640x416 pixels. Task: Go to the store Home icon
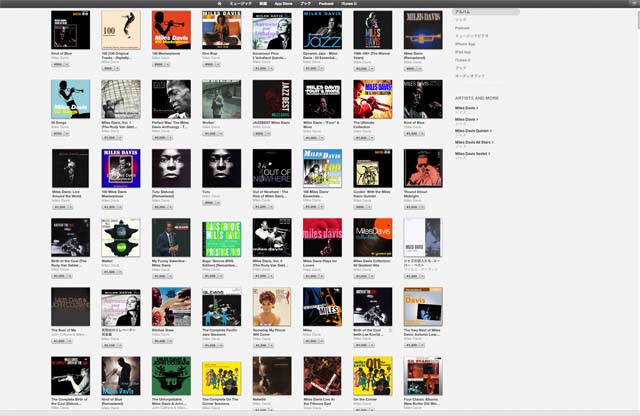tap(219, 3)
